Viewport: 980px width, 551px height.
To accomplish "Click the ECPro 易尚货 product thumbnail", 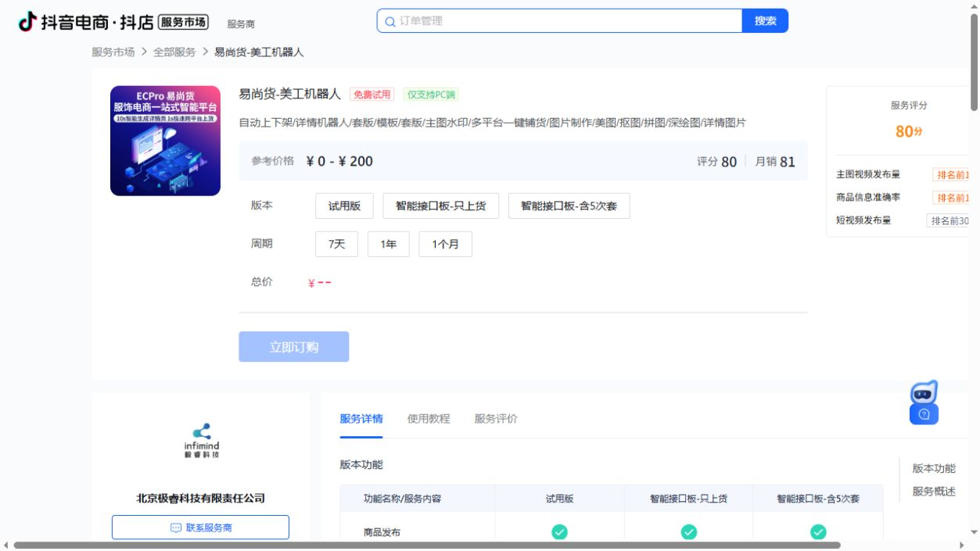I will (165, 141).
